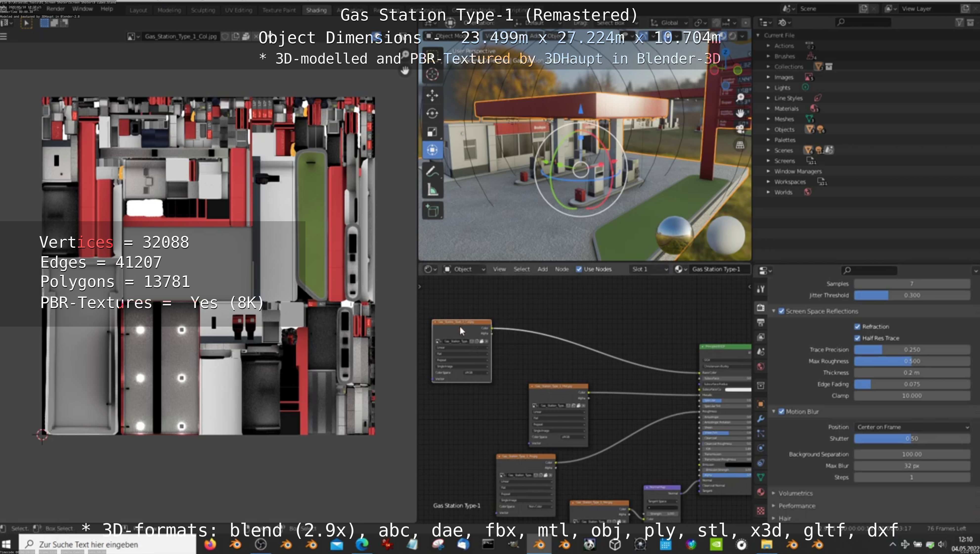Open Motion Blur Position dropdown
The image size is (980, 554).
[x=912, y=427]
